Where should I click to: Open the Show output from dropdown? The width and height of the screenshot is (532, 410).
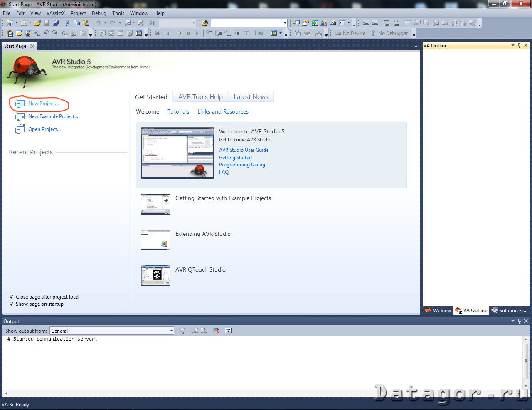(171, 331)
